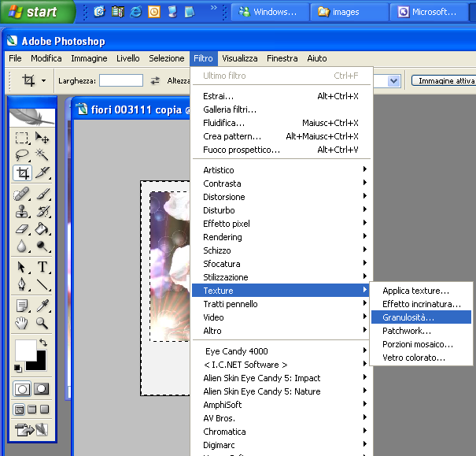Click the feather icon atop toolbox
The height and width of the screenshot is (456, 476).
32,117
